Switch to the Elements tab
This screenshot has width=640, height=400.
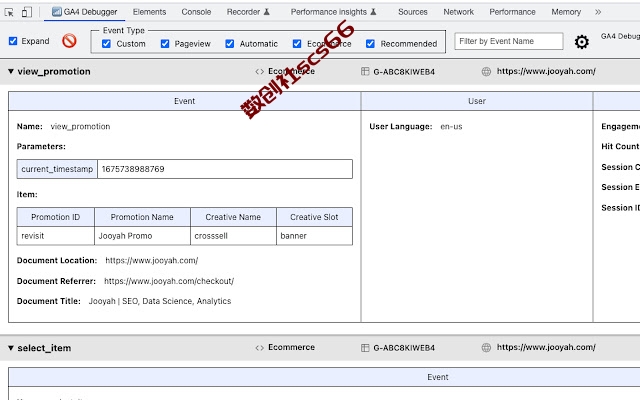click(149, 12)
